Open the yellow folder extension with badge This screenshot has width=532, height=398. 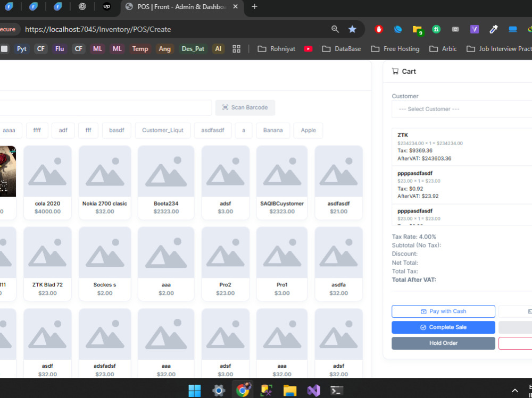click(417, 30)
